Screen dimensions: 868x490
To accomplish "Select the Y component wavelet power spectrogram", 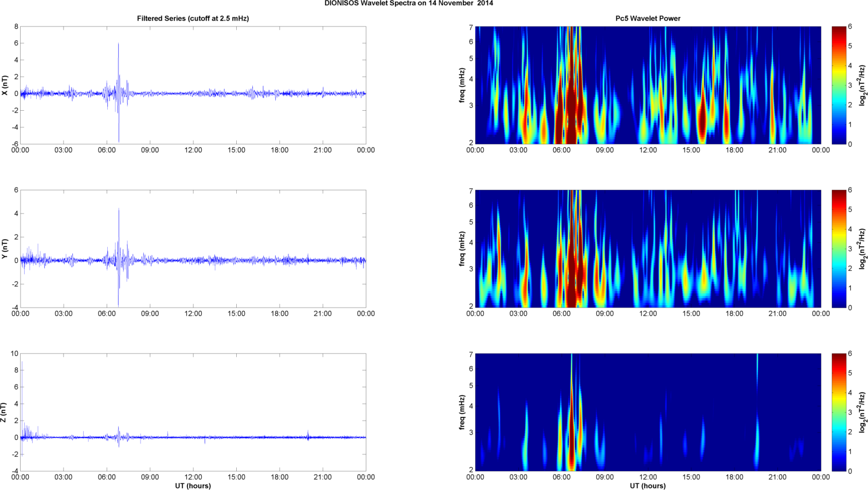I will click(x=648, y=248).
